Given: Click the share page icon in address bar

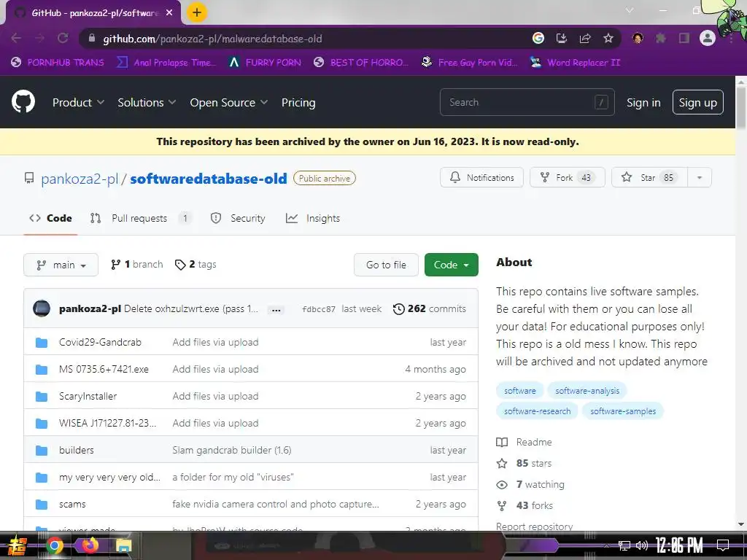Looking at the screenshot, I should (x=585, y=38).
